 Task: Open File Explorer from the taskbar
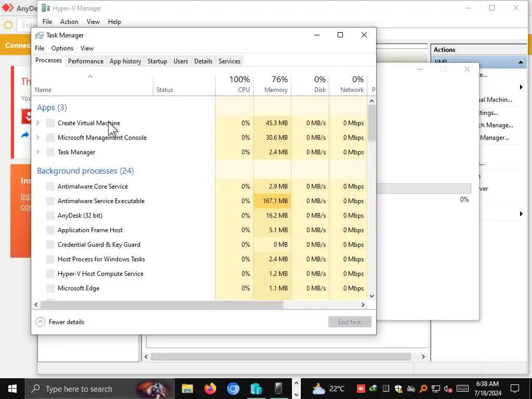pyautogui.click(x=187, y=389)
